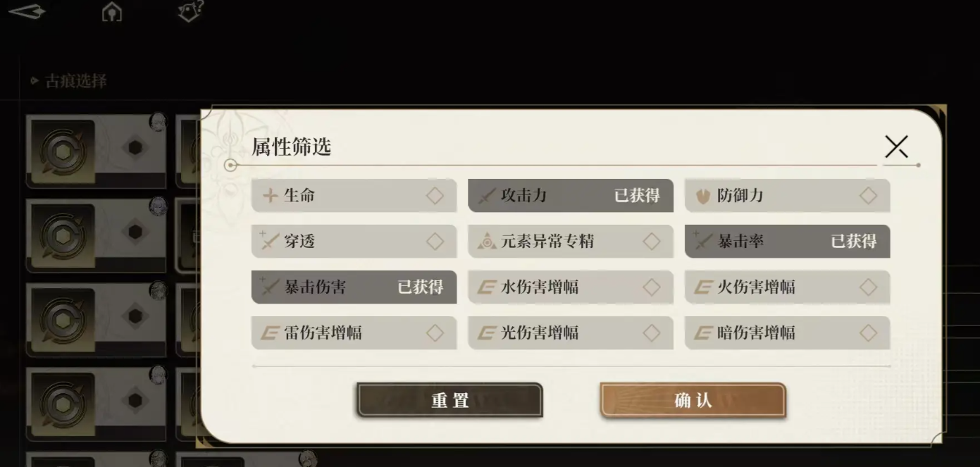
Task: Select the 生命 plus icon
Action: click(x=270, y=196)
